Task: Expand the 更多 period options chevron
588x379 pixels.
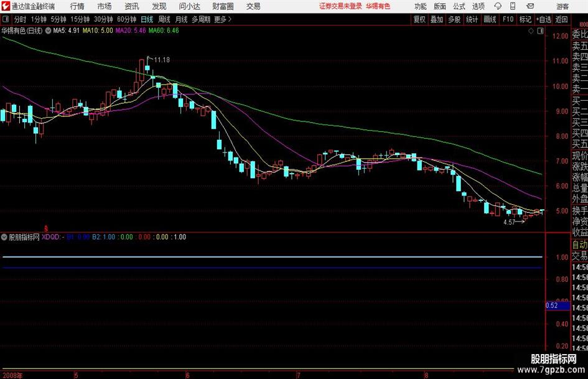Action: [230, 19]
